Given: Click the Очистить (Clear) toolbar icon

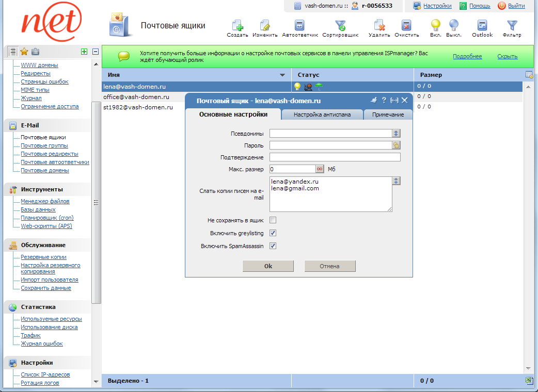Looking at the screenshot, I should click(406, 26).
